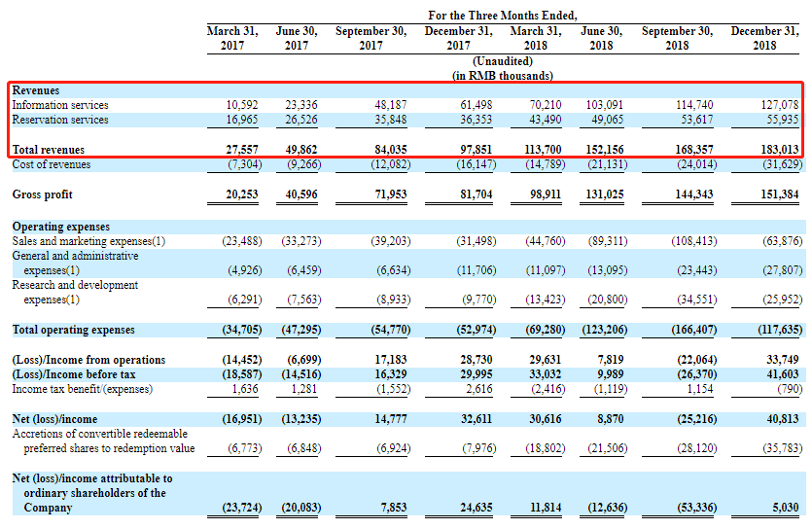Click the "(in RMB thousands)" unit note
This screenshot has width=812, height=529.
[503, 75]
